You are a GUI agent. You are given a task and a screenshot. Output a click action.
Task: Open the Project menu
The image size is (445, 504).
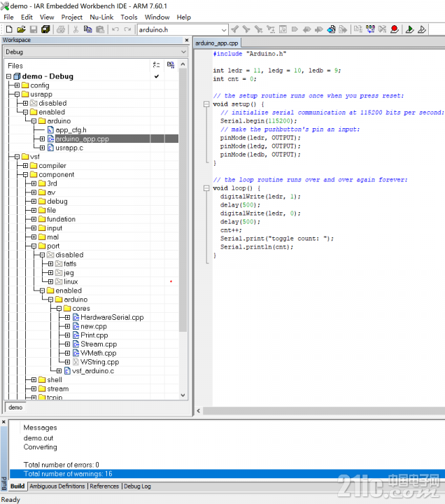coord(71,17)
